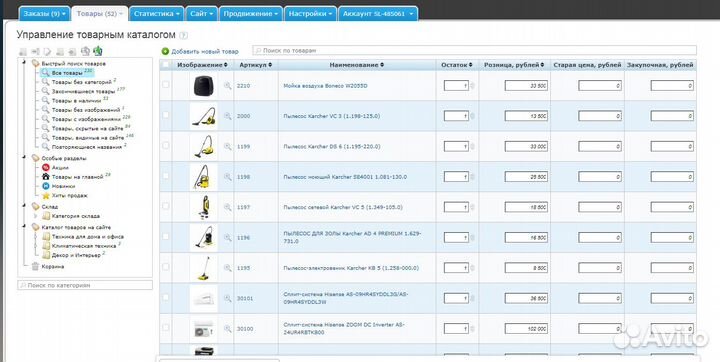
Task: Select Товары, скрытые на сайте in the tree
Action: point(88,129)
